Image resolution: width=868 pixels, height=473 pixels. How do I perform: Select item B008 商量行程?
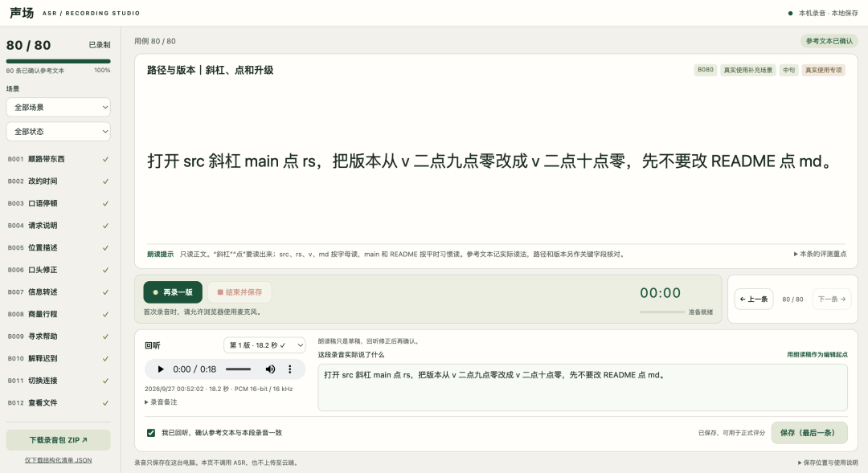(x=58, y=314)
